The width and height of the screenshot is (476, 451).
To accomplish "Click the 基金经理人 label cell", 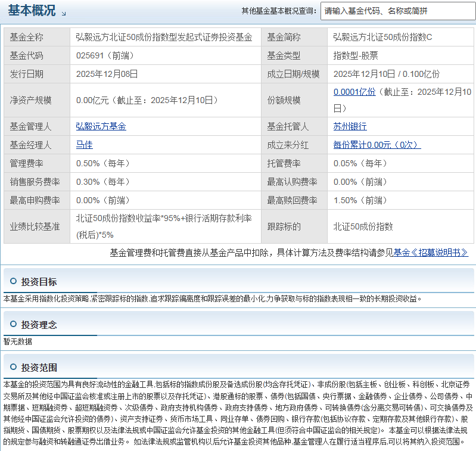I will point(37,145).
